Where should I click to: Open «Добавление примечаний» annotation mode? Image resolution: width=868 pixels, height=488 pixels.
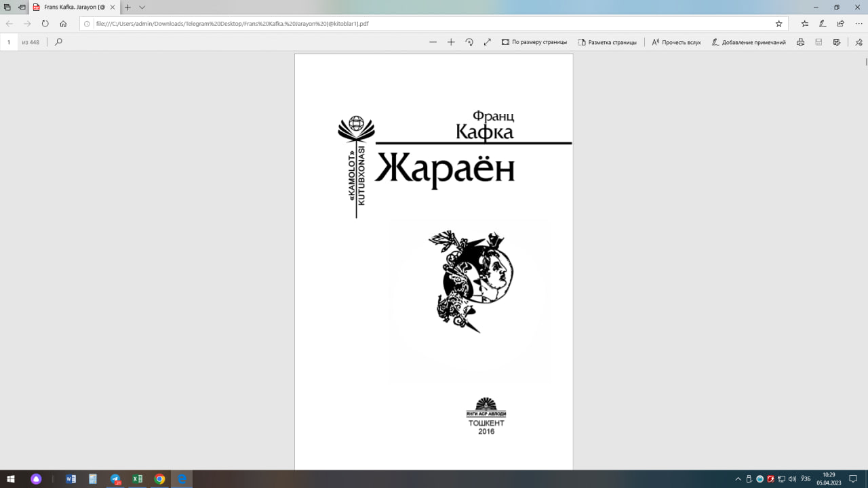(x=753, y=41)
